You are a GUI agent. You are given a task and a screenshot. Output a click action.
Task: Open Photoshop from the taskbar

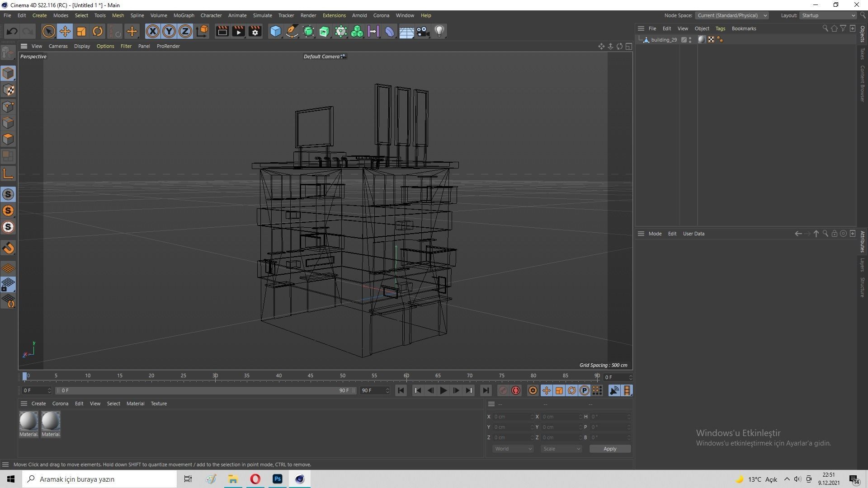(x=278, y=479)
